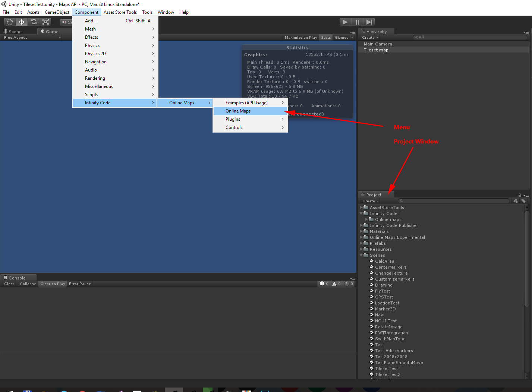Screen dimensions: 532x392
Task: Open the Project panel options menu icon
Action: [526, 195]
